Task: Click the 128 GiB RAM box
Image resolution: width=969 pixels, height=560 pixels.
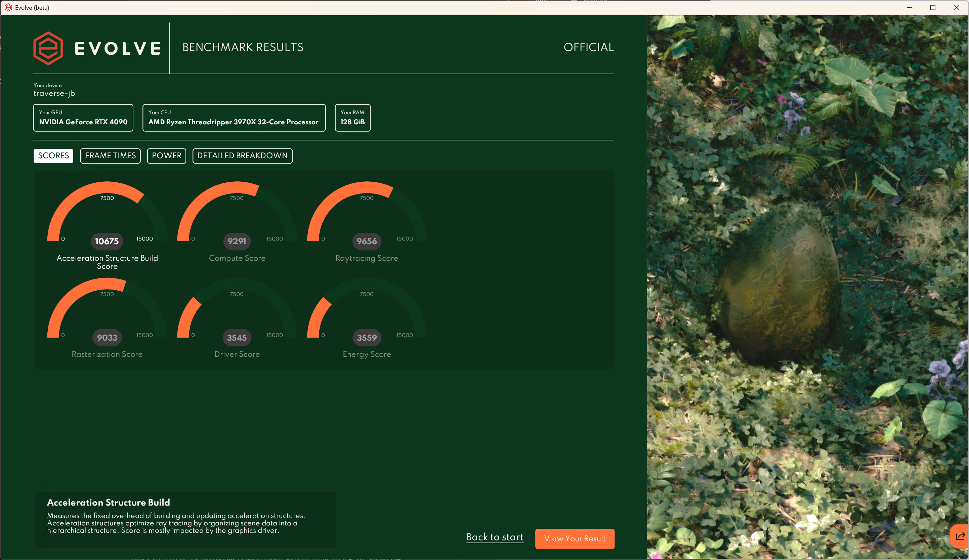Action: 352,118
